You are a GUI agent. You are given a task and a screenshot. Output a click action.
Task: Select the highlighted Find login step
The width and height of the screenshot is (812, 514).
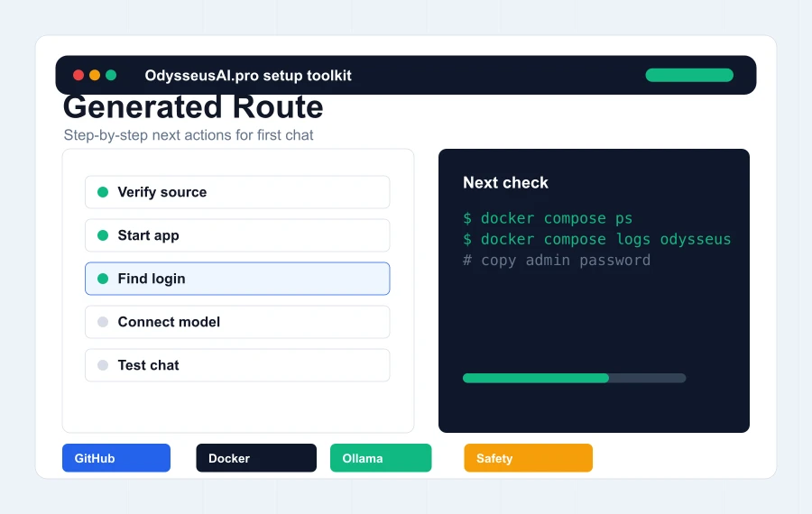click(x=237, y=279)
